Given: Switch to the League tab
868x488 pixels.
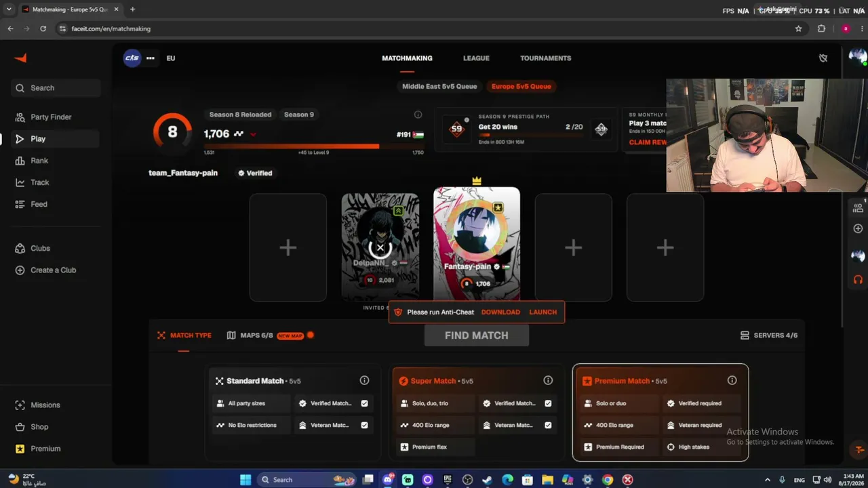Looking at the screenshot, I should click(476, 58).
